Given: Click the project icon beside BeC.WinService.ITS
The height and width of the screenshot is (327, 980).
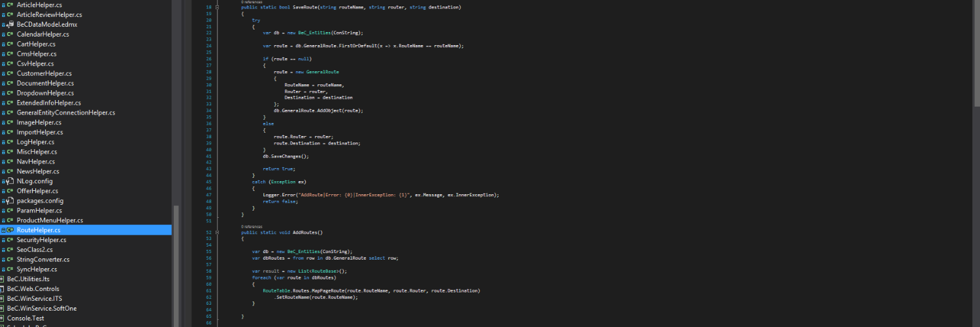Looking at the screenshot, I should pyautogui.click(x=3, y=298).
